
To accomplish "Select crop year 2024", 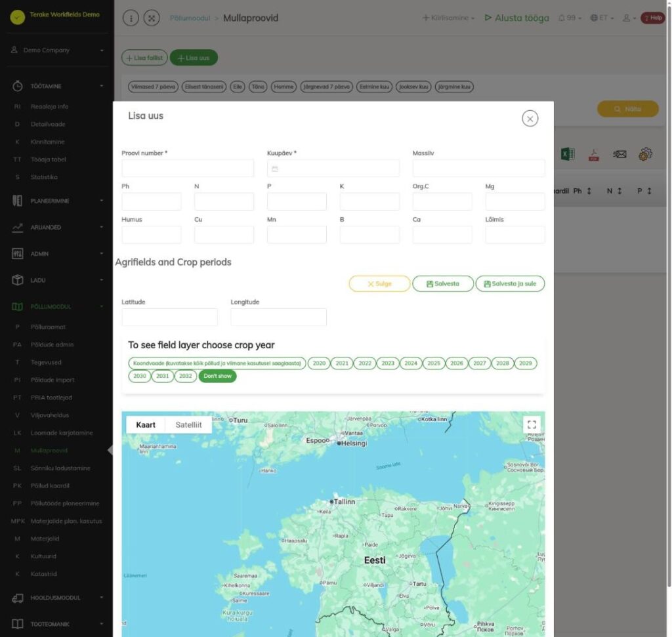I will pos(411,363).
